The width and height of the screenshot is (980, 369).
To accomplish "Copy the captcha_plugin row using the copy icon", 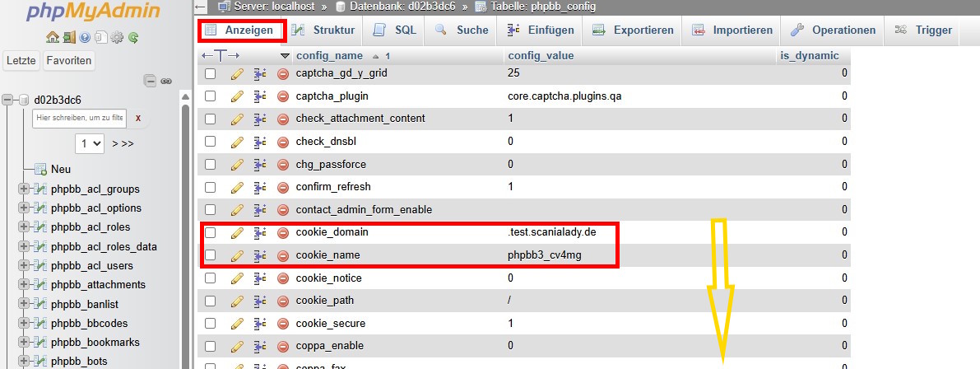I will [260, 96].
